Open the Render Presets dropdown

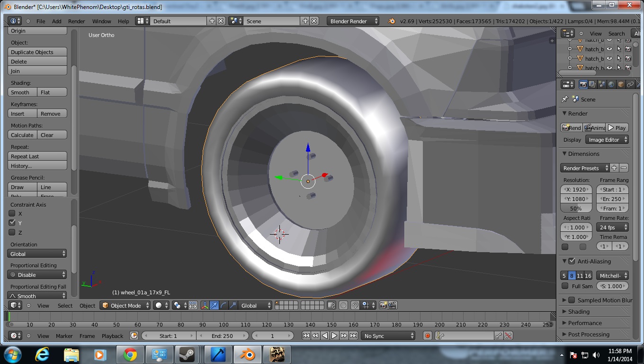click(x=585, y=168)
